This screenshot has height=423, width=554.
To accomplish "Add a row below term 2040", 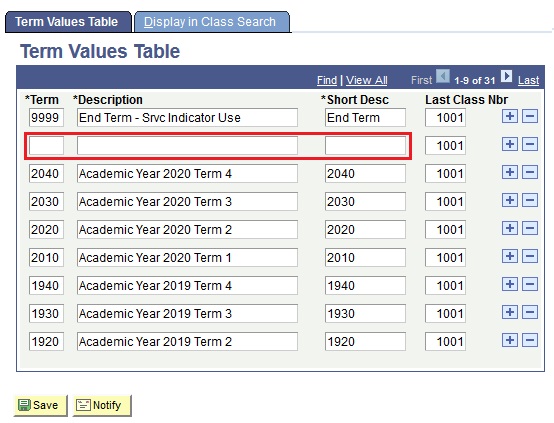I will point(509,172).
